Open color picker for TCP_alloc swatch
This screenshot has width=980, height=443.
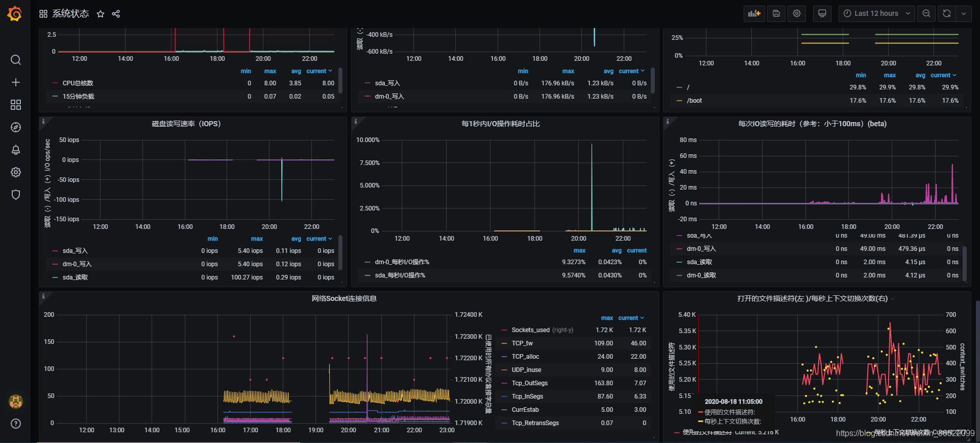(x=504, y=357)
